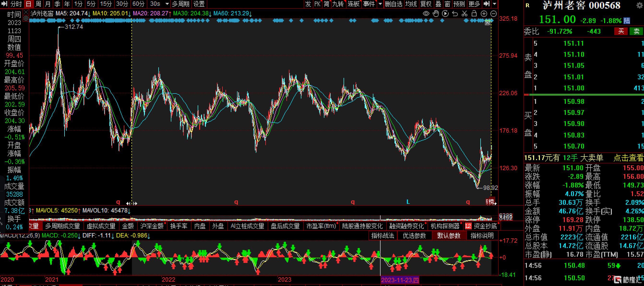Click 删自选 to remove from watchlist
Screen dimensions: 644x286
pyautogui.click(x=394, y=4)
